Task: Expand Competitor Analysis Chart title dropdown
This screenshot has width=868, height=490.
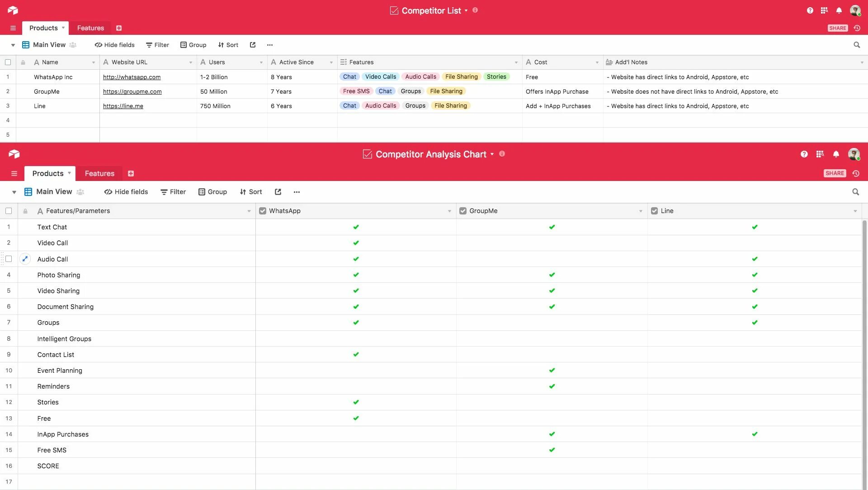Action: point(492,154)
